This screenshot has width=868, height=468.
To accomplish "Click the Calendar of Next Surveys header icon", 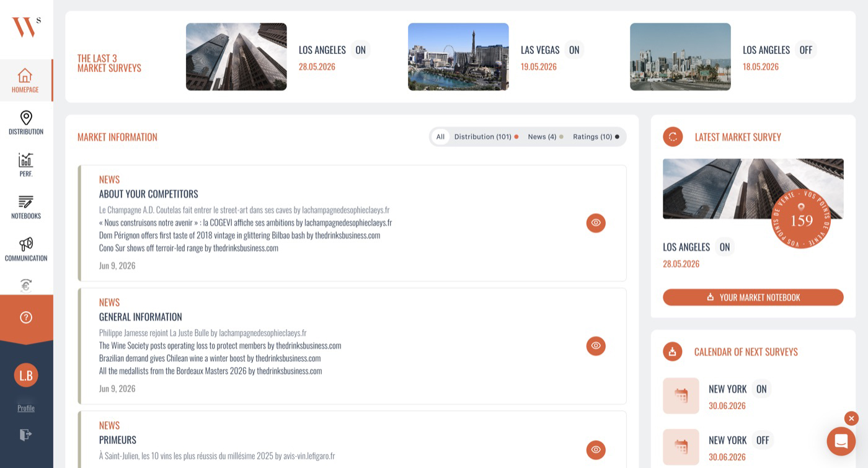I will (673, 351).
